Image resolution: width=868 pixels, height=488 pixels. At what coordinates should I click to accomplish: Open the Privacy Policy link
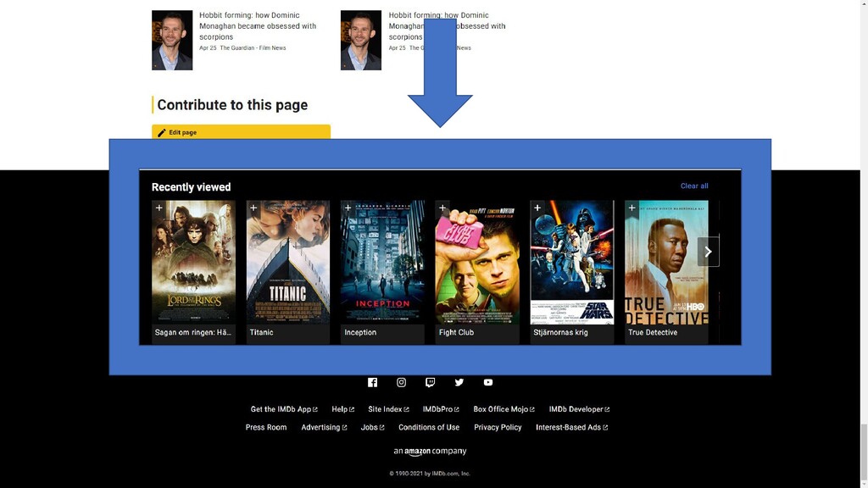pyautogui.click(x=498, y=427)
